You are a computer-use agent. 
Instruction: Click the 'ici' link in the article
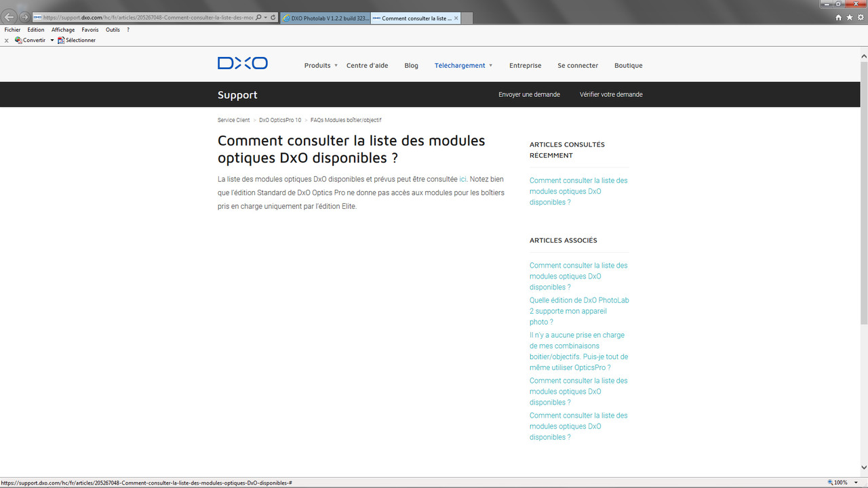463,180
